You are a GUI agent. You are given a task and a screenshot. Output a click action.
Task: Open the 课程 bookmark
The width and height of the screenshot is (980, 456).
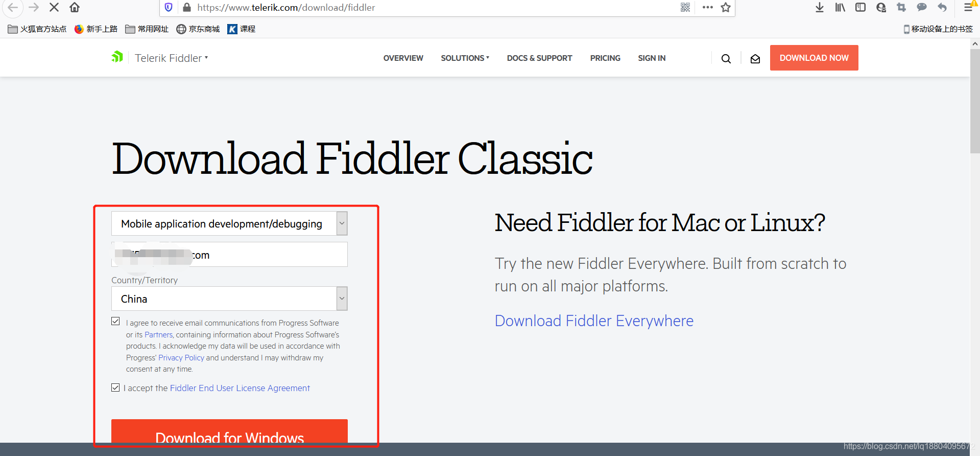pos(242,29)
